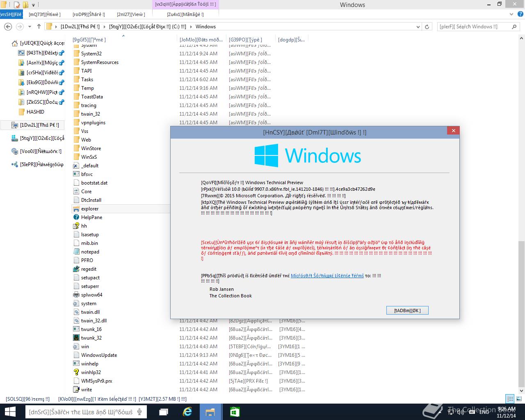Screen dimensions: 525x420
Task: Open Music in the Quick access list
Action: [41, 63]
